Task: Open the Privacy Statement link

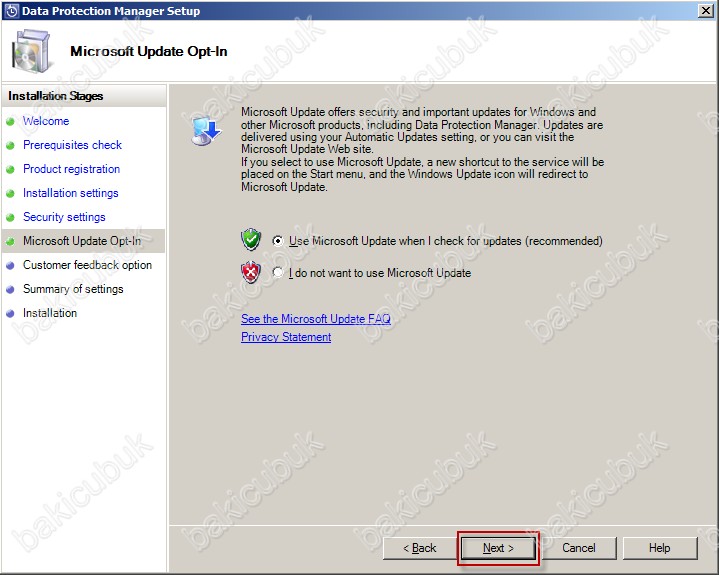Action: click(286, 337)
